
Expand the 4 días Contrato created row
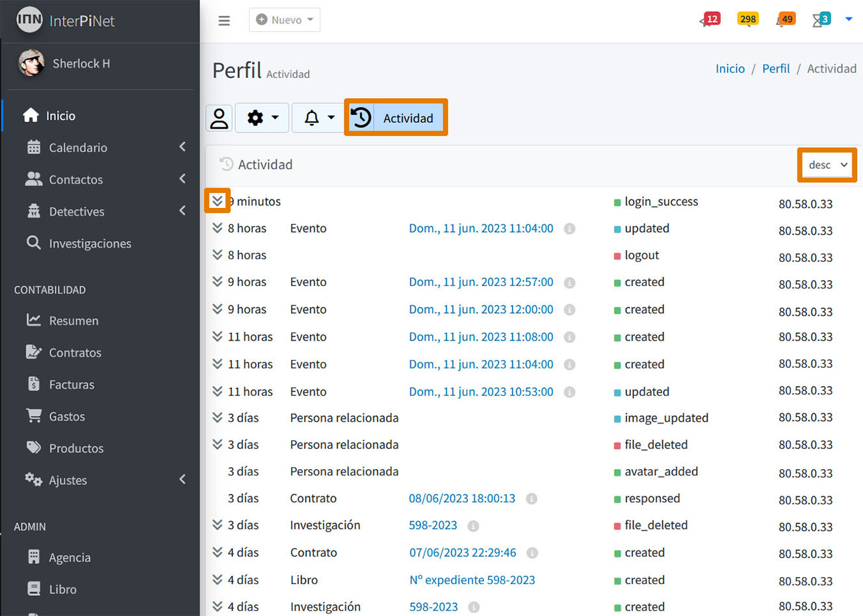218,552
